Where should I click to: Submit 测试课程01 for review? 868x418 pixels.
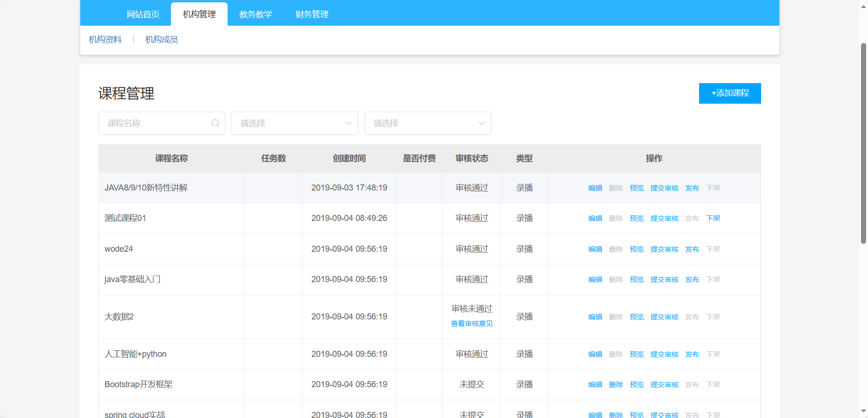pos(665,218)
